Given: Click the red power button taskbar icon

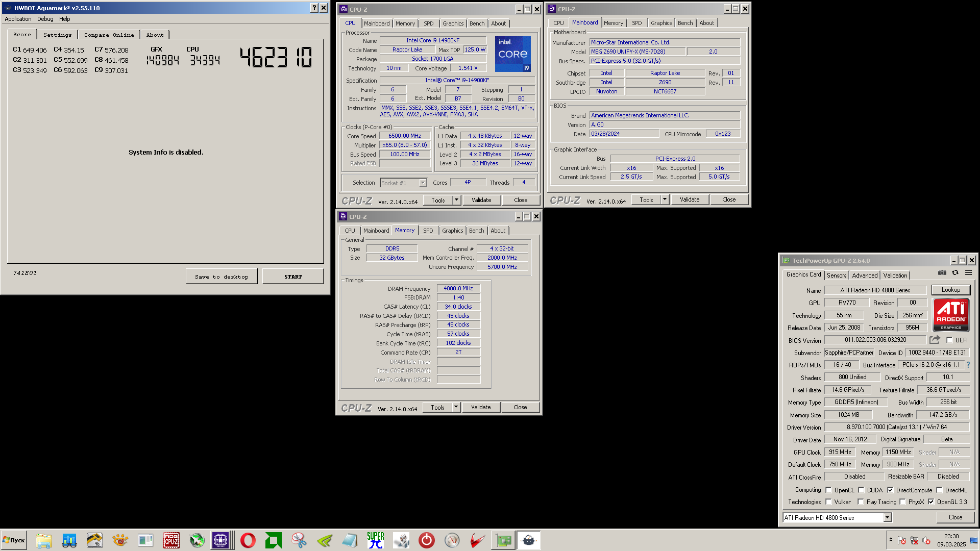Looking at the screenshot, I should point(427,540).
